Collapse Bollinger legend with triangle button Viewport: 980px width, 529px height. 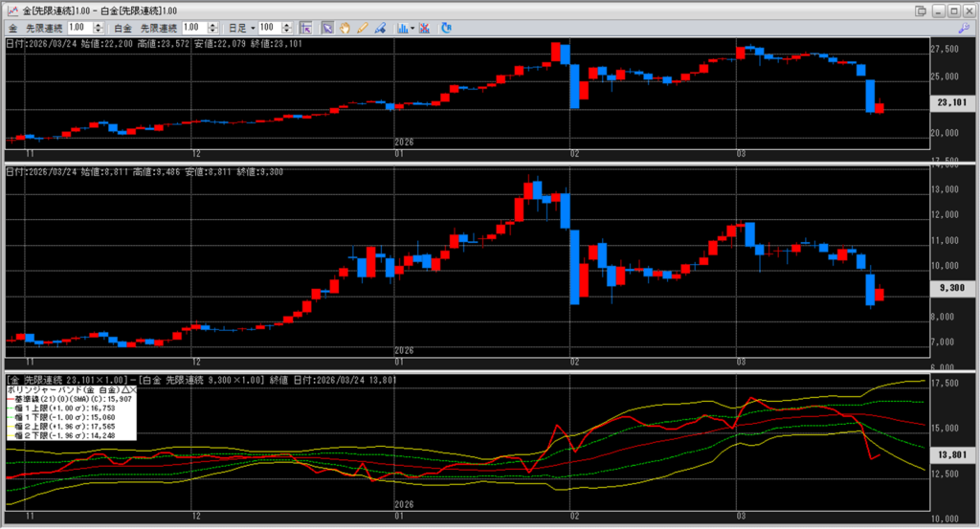click(x=124, y=390)
